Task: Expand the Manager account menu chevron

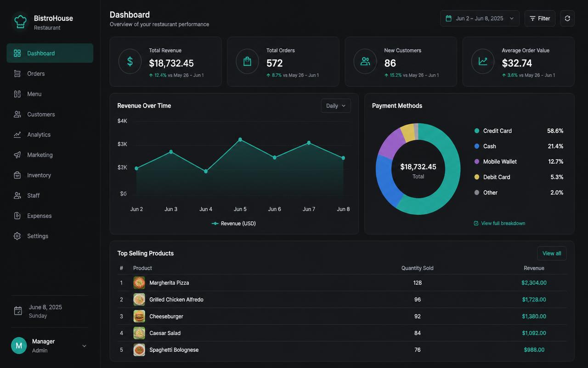Action: 84,346
